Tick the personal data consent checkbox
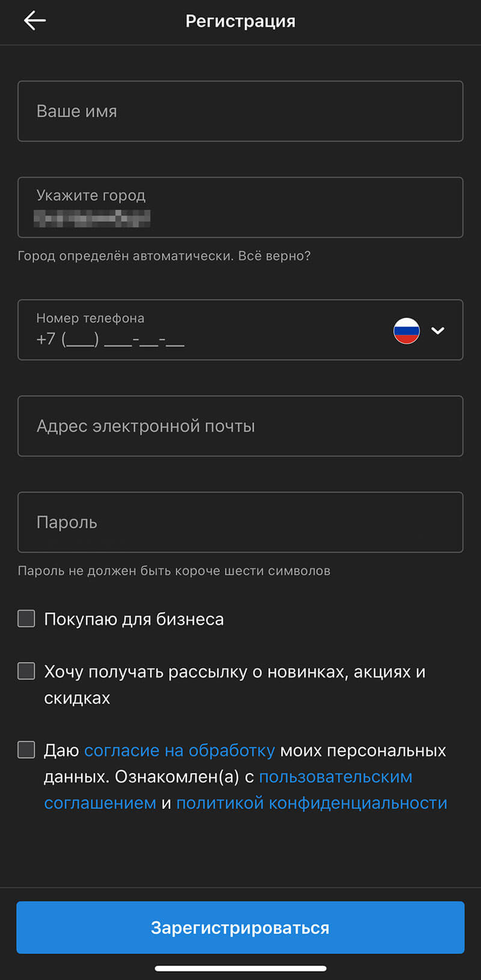 (x=26, y=749)
